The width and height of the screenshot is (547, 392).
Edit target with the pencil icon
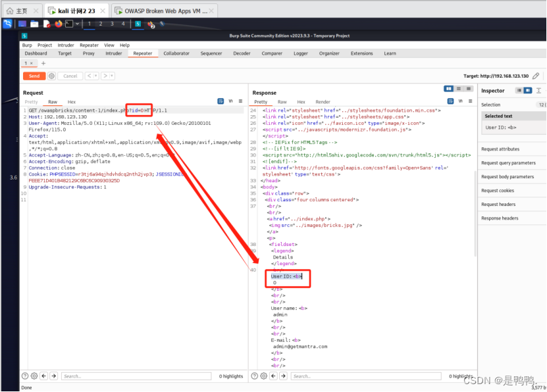tap(536, 76)
